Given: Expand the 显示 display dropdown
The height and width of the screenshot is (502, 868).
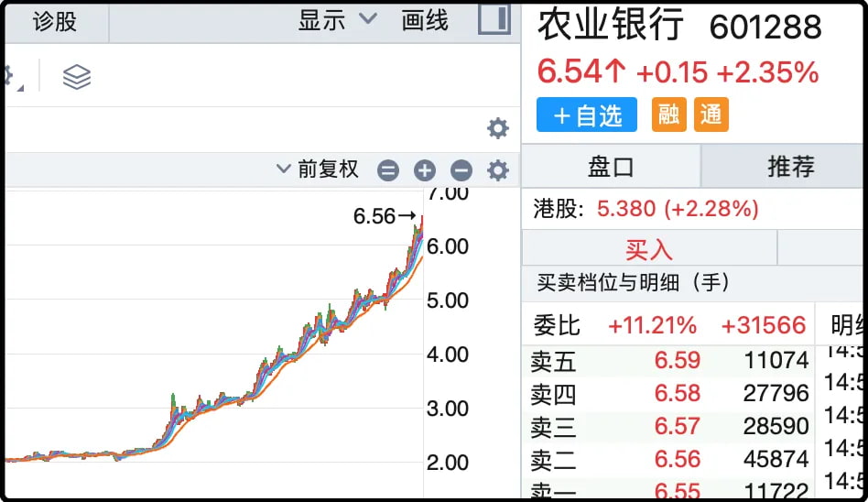Looking at the screenshot, I should click(x=338, y=20).
